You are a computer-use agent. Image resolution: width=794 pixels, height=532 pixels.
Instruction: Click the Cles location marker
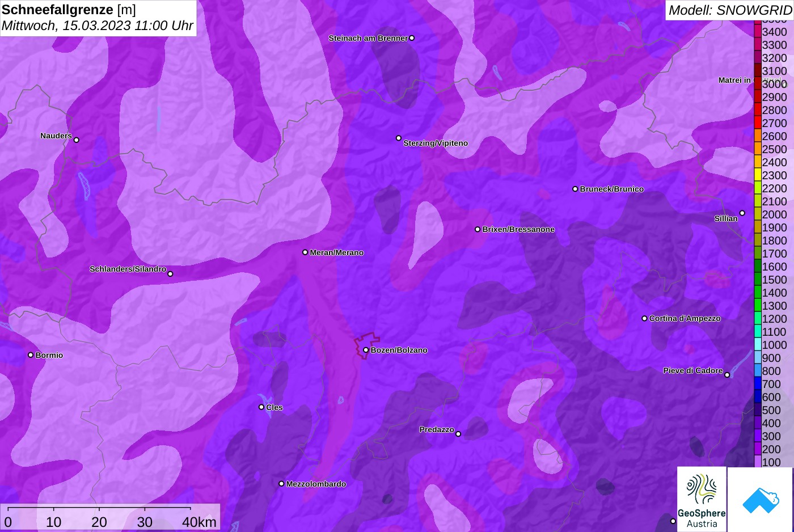pyautogui.click(x=261, y=407)
